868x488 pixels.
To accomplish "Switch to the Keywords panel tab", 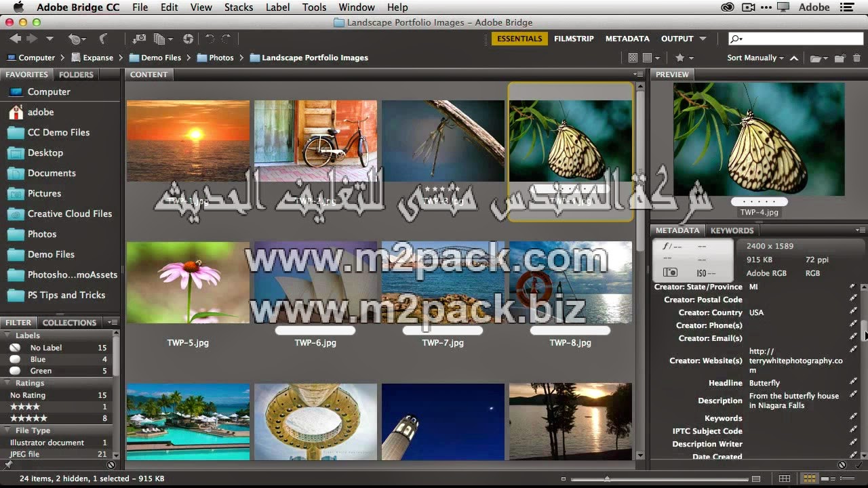I will (732, 230).
